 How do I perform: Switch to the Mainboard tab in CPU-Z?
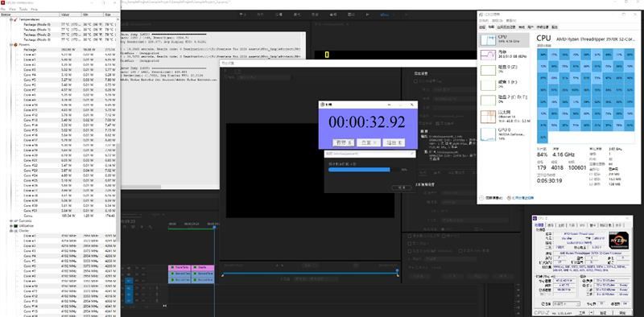[x=560, y=225]
